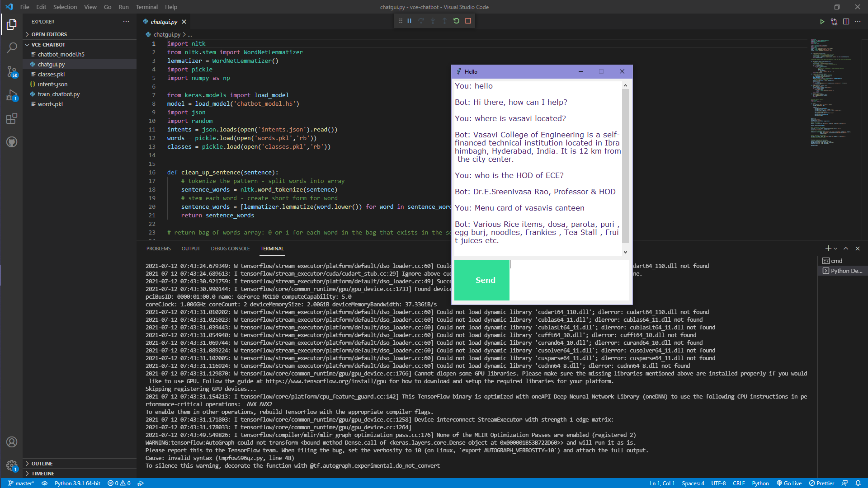Change encoding via UTF-8 indicator

tap(718, 483)
